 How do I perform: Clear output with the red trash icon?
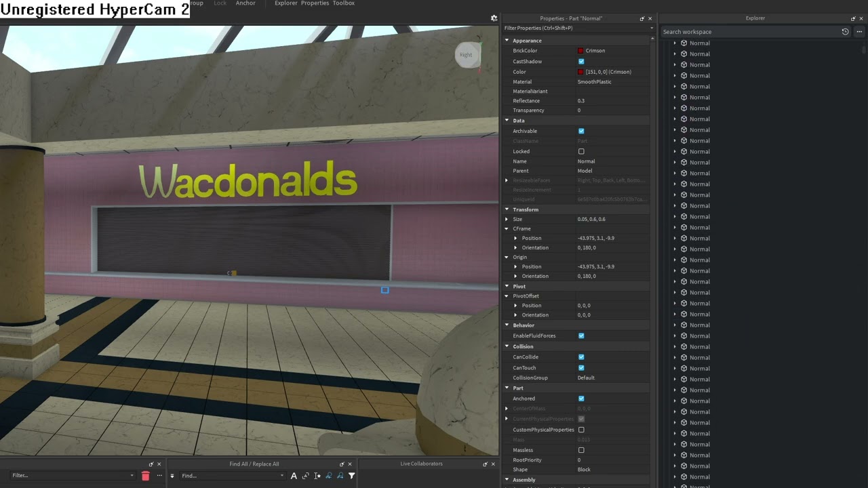(x=145, y=476)
